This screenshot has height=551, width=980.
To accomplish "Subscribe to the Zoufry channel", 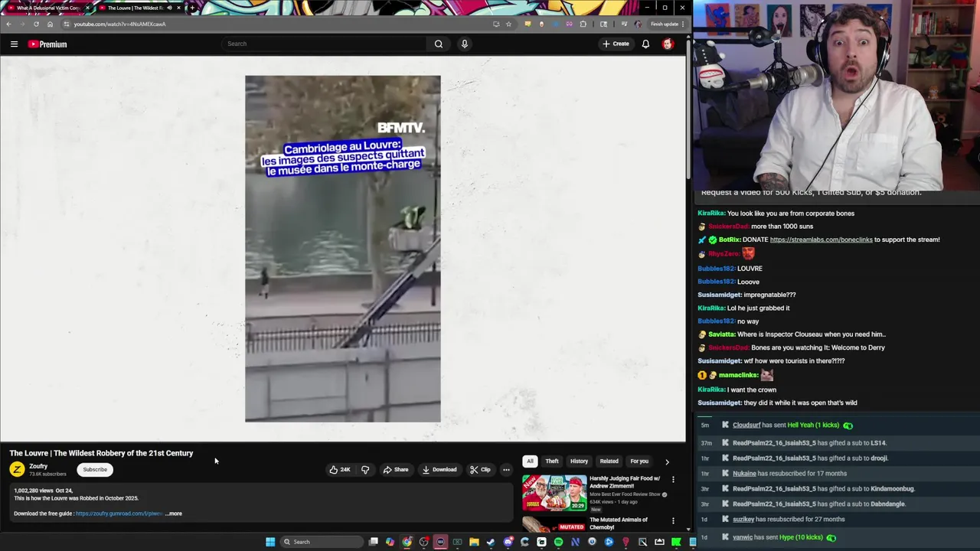I will (95, 470).
